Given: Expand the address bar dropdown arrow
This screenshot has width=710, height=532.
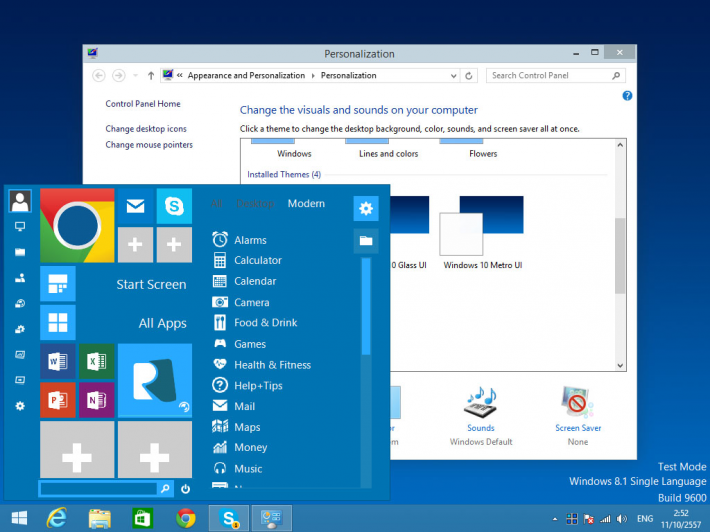Looking at the screenshot, I should tap(453, 76).
